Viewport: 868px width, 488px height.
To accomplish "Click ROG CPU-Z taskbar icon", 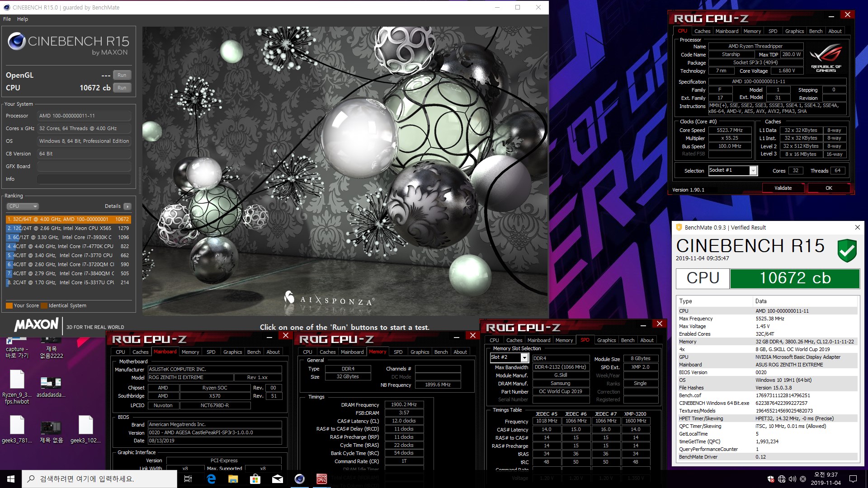I will [321, 479].
